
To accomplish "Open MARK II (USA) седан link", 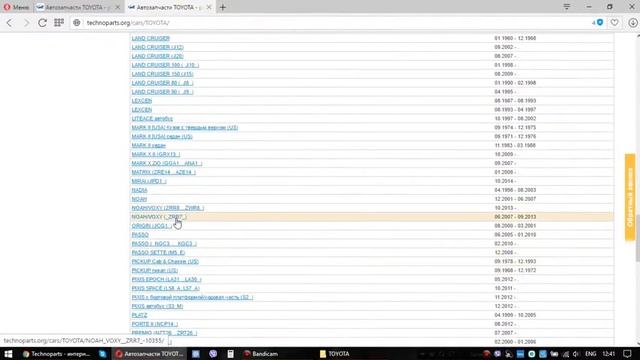I will (162, 137).
